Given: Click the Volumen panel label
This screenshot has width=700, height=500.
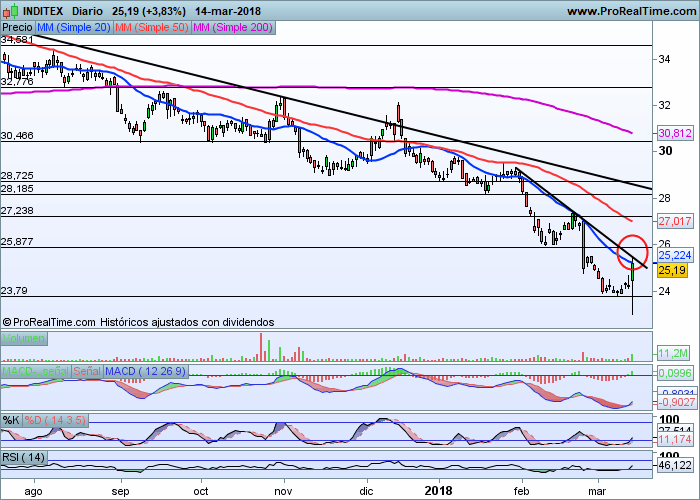Looking at the screenshot, I should (24, 338).
